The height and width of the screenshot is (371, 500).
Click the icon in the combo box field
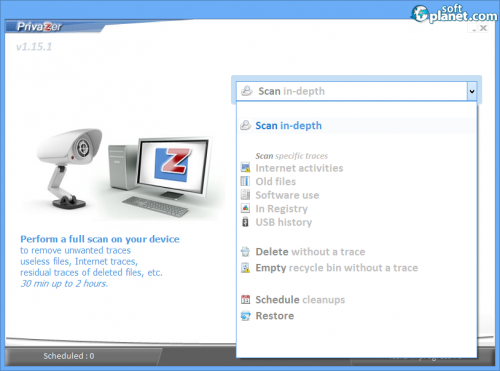coord(247,91)
